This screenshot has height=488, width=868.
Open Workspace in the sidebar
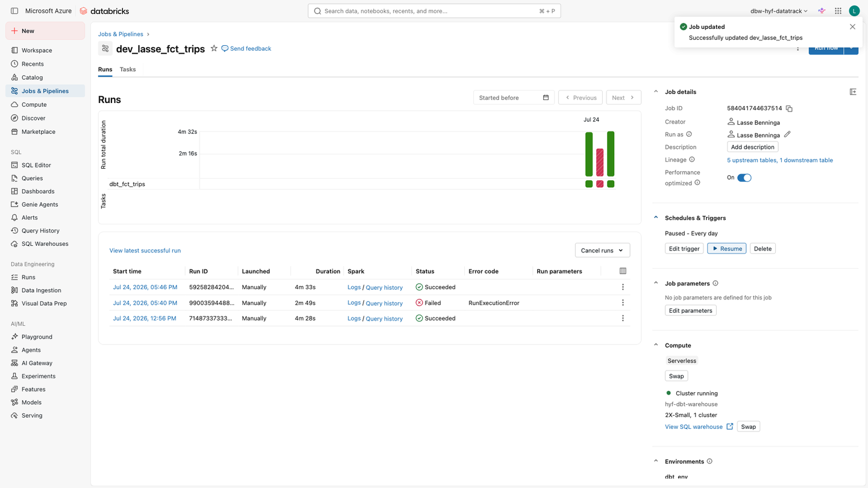45,51
